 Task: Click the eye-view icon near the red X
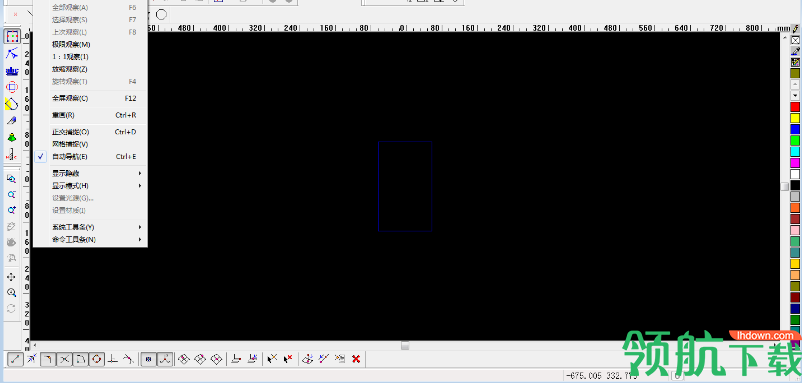(340, 359)
